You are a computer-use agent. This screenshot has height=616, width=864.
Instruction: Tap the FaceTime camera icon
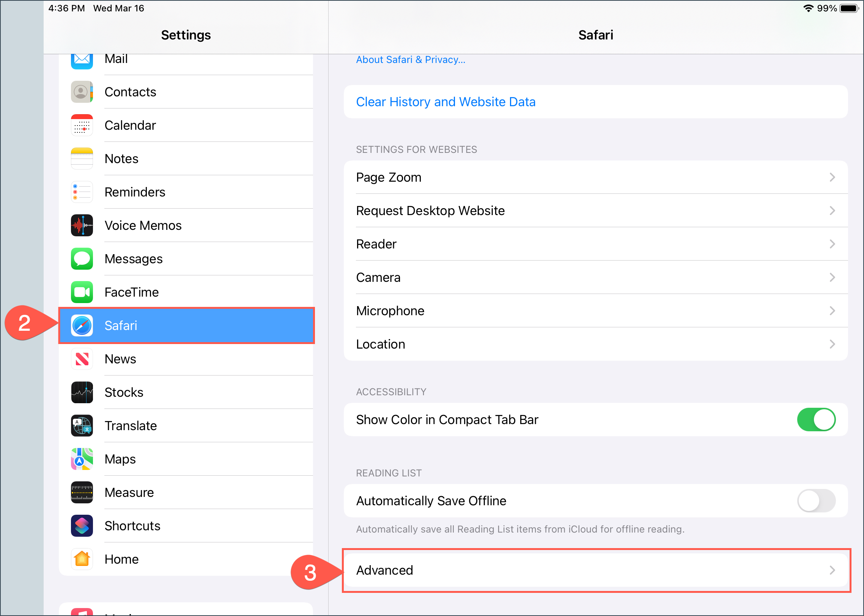point(82,292)
